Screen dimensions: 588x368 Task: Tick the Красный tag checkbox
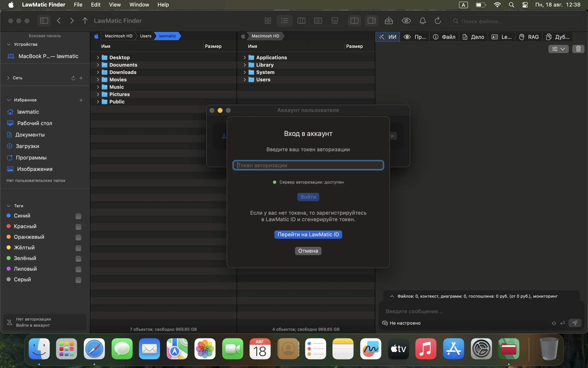tap(78, 227)
